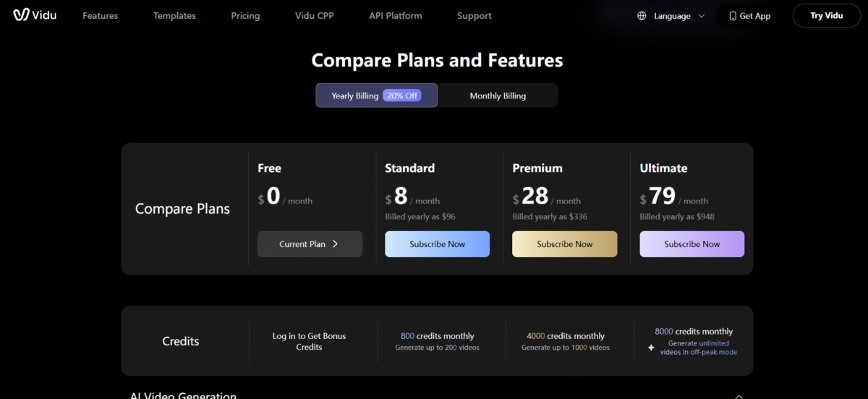Click the 'Compare Plans' row label

(182, 209)
